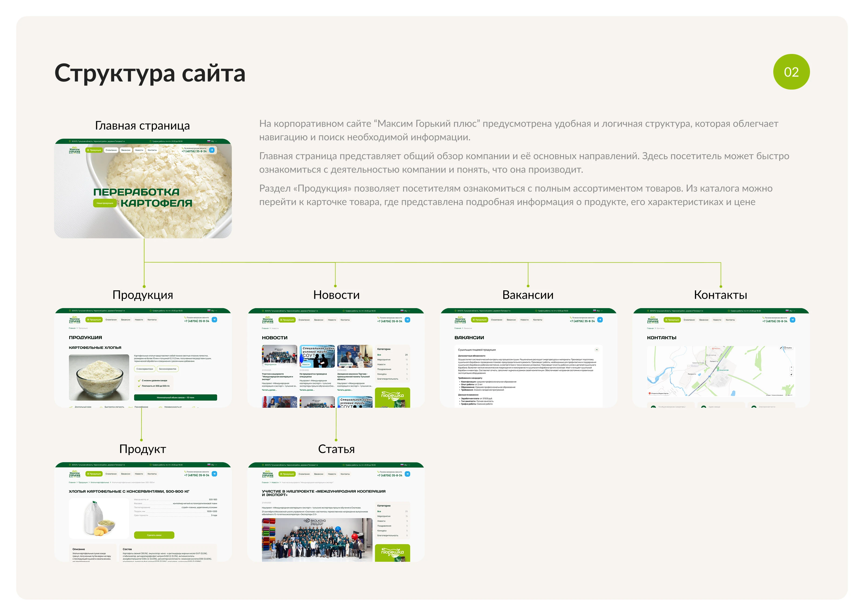This screenshot has height=616, width=864.
Task: Toggle the "Без консервантов" tag on картофельные хлопья
Action: [168, 369]
